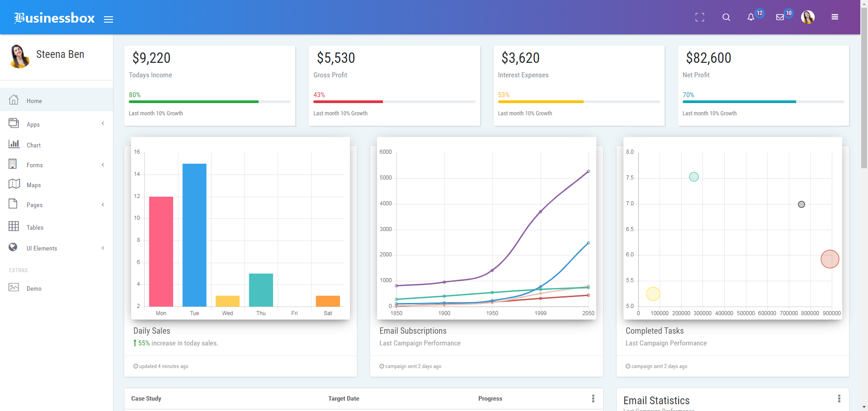The height and width of the screenshot is (411, 868).
Task: Click the Demo image icon in sidebar
Action: (14, 288)
